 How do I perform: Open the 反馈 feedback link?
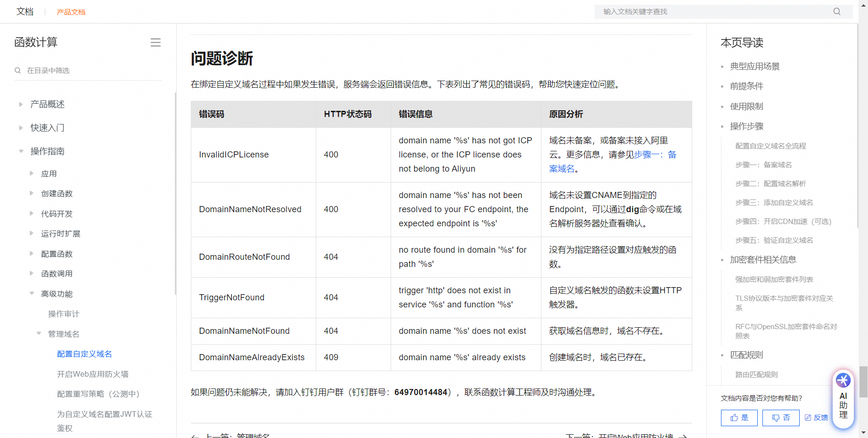point(816,418)
